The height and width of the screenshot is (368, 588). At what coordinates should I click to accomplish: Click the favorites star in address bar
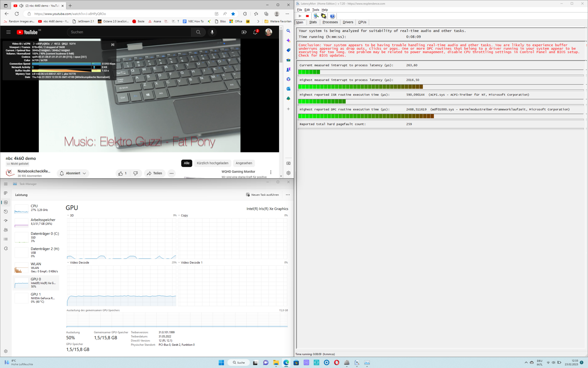233,14
